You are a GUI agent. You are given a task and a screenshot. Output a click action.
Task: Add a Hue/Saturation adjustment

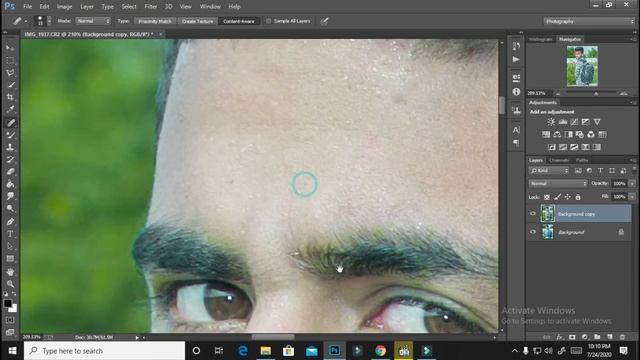point(546,134)
